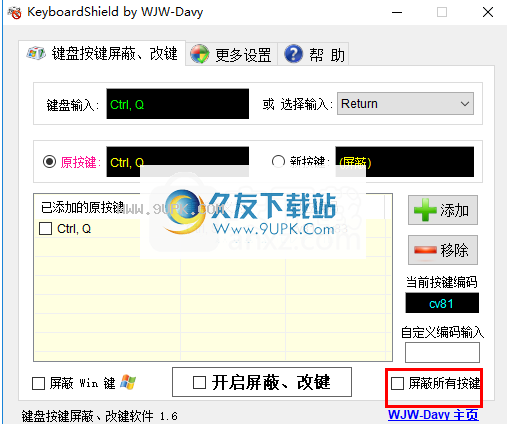Switch to the 更多设置 tab
Viewport: 507px width, 424px height.
coord(231,54)
